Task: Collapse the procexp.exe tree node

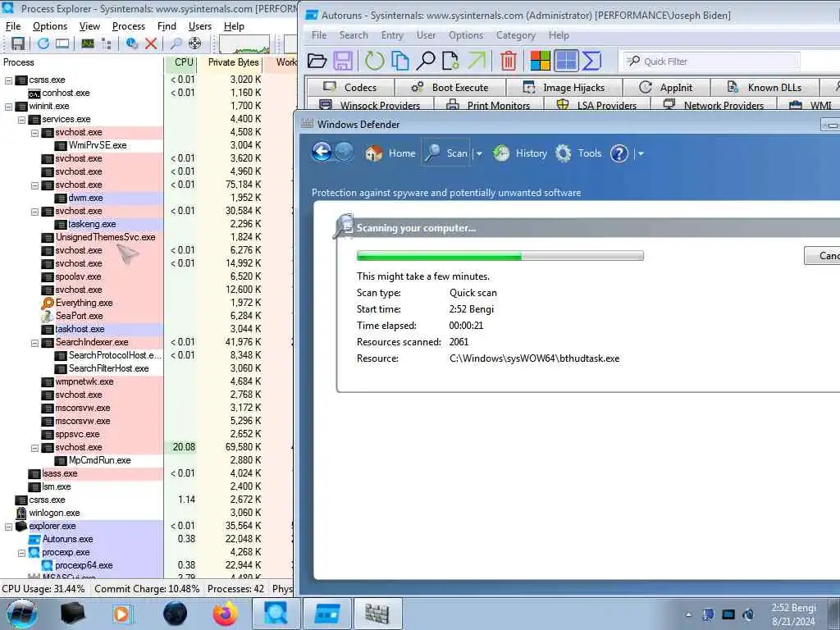Action: tap(22, 553)
